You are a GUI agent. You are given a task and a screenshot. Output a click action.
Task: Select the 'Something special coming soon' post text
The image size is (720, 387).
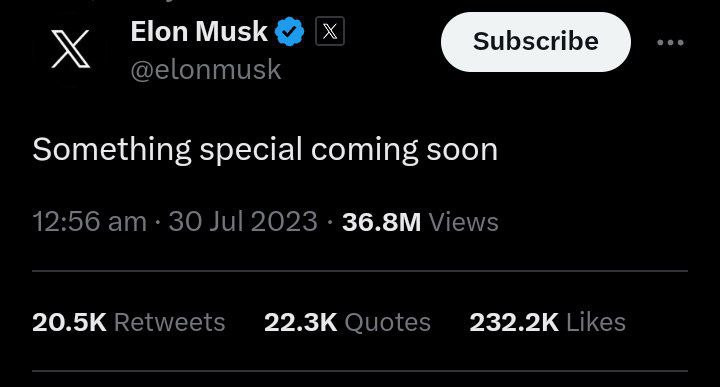265,150
